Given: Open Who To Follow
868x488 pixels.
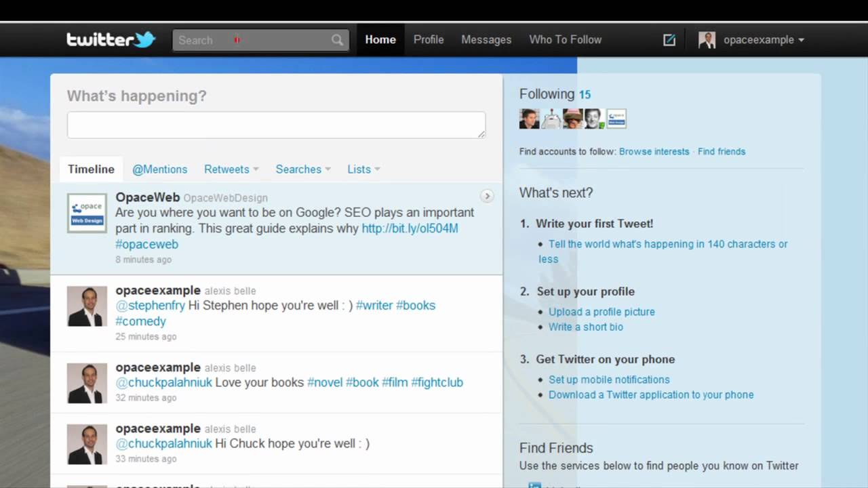Looking at the screenshot, I should click(x=566, y=40).
